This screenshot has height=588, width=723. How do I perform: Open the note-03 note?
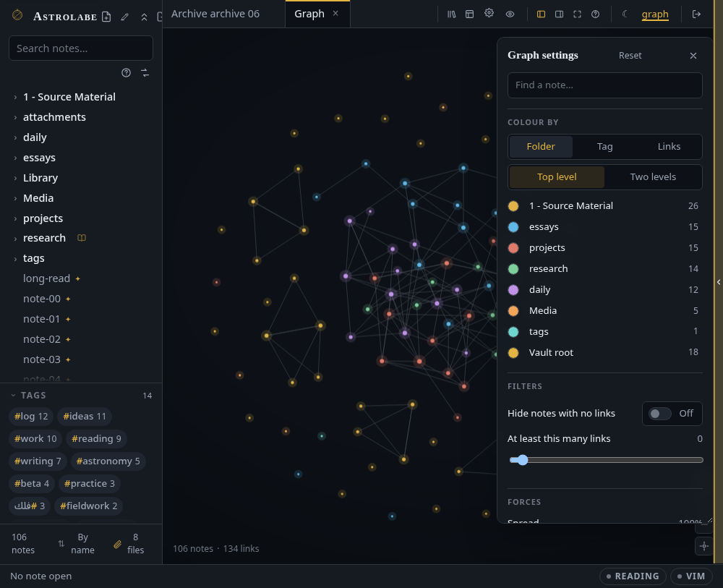[41, 359]
